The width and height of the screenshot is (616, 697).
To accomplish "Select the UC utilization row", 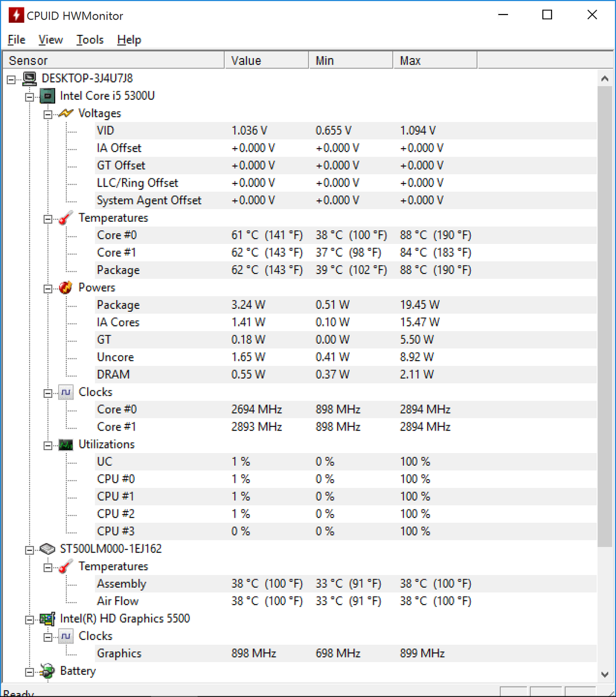I will click(346, 462).
